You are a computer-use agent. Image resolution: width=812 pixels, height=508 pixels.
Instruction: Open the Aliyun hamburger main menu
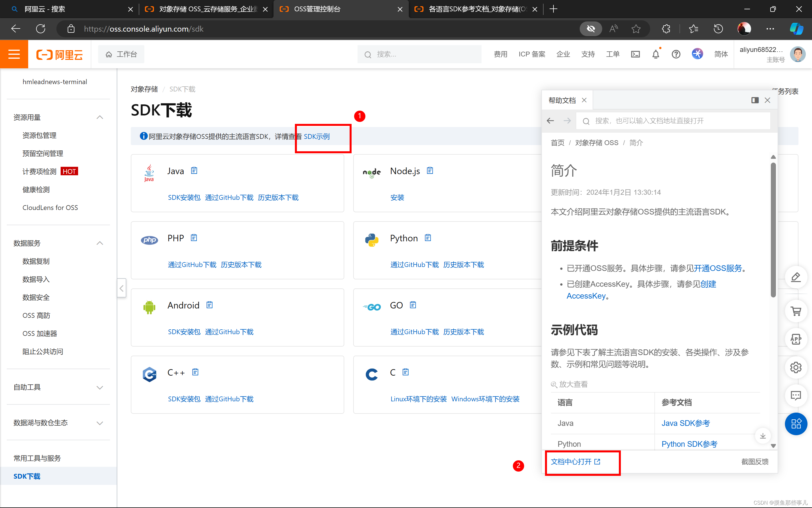[14, 54]
